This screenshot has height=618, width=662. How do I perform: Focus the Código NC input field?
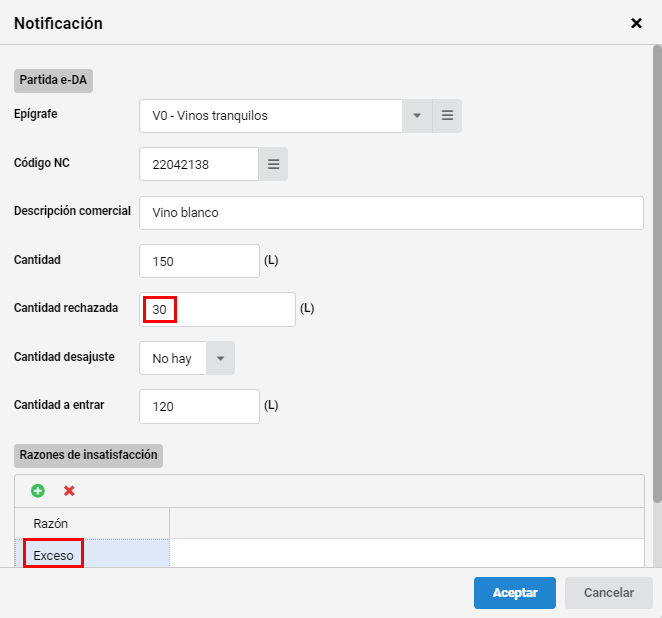pos(199,164)
